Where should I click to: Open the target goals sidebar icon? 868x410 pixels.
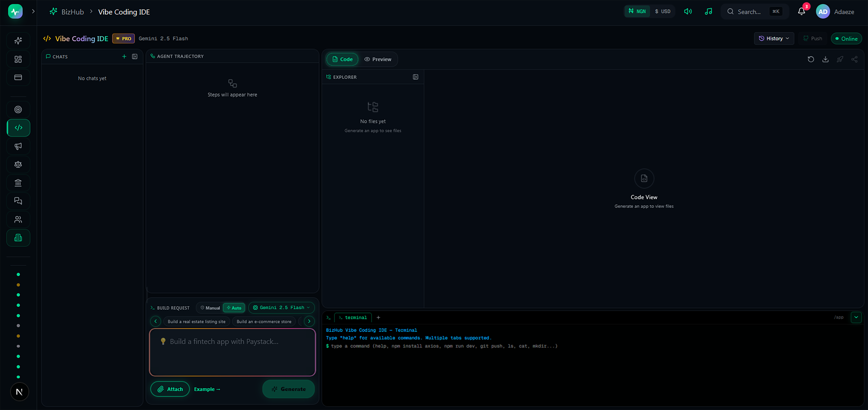(x=18, y=110)
